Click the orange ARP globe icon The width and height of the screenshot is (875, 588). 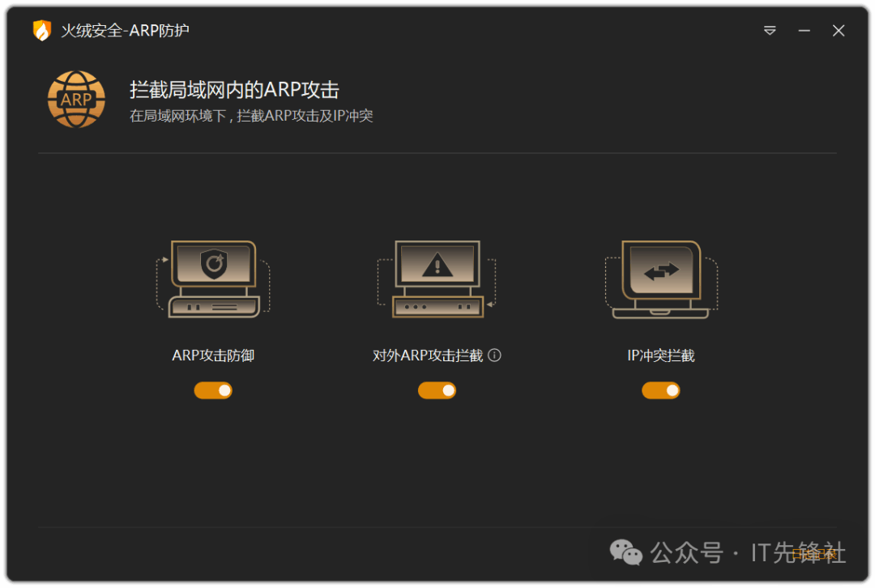tap(76, 100)
